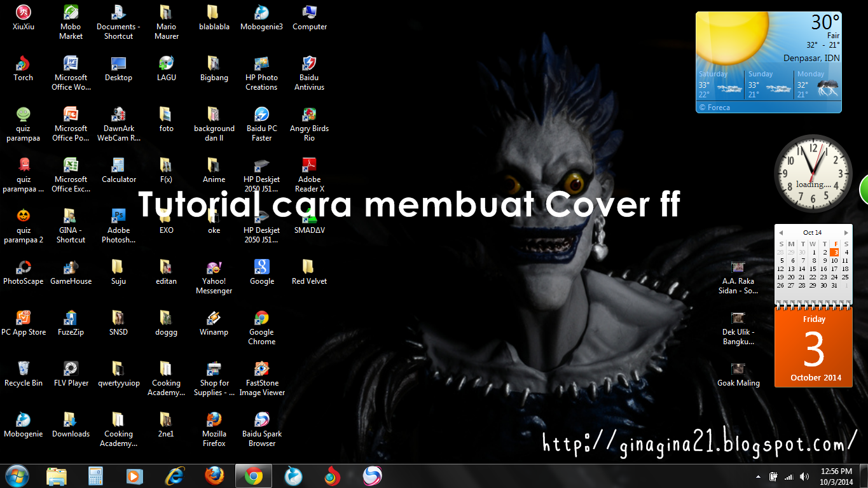Screen dimensions: 868x488
Task: Click the Oct 14 calendar month title
Action: [813, 233]
